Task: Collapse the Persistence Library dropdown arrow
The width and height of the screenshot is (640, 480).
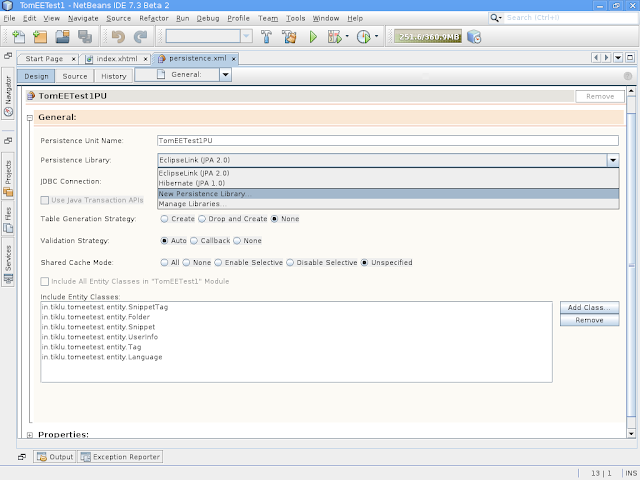Action: click(x=613, y=160)
